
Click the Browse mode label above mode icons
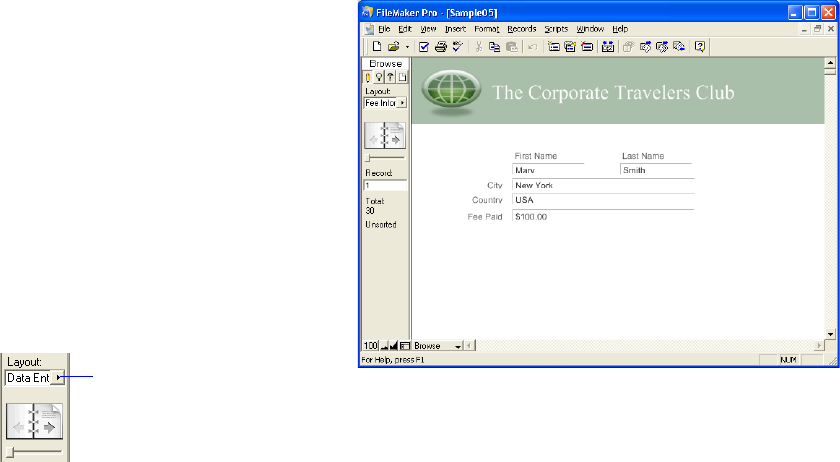click(x=385, y=64)
